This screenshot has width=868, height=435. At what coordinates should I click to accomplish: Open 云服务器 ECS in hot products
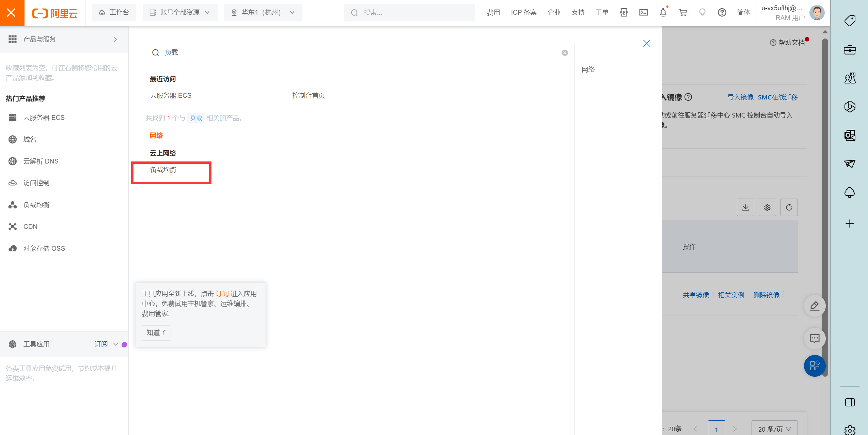pyautogui.click(x=44, y=118)
